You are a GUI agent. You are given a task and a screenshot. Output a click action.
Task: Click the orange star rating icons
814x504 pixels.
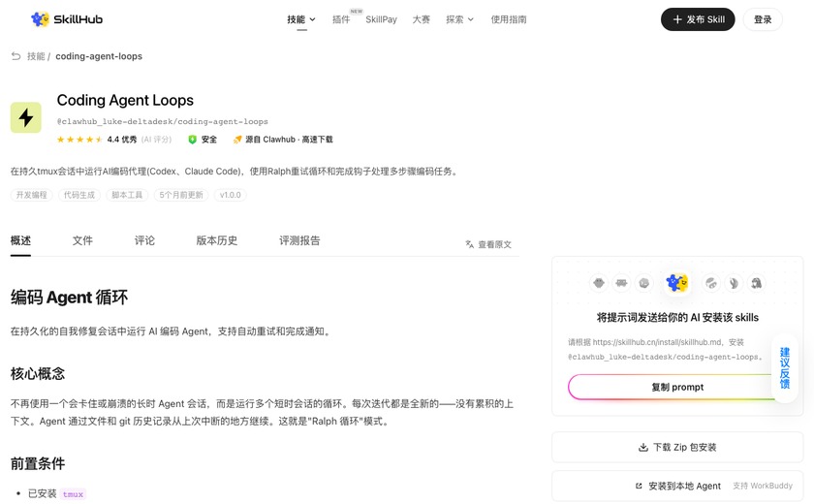[x=78, y=140]
